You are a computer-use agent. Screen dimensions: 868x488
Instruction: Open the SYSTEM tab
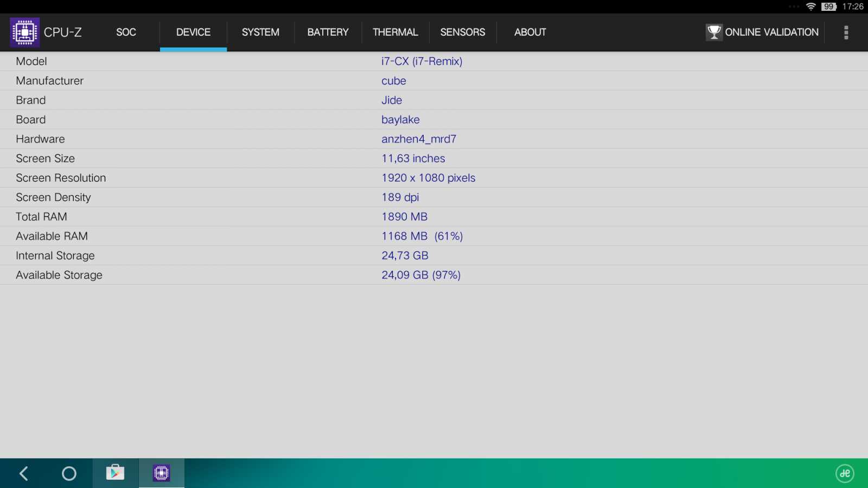coord(260,33)
